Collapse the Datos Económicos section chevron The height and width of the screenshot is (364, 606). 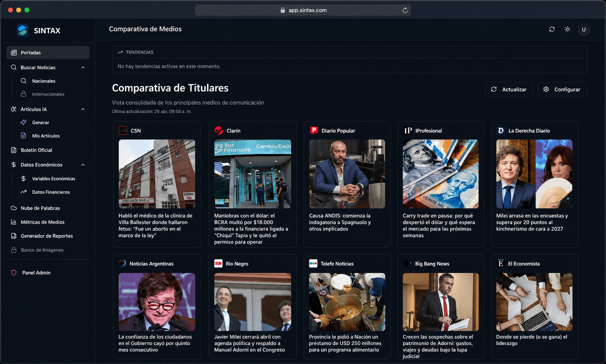click(x=83, y=165)
